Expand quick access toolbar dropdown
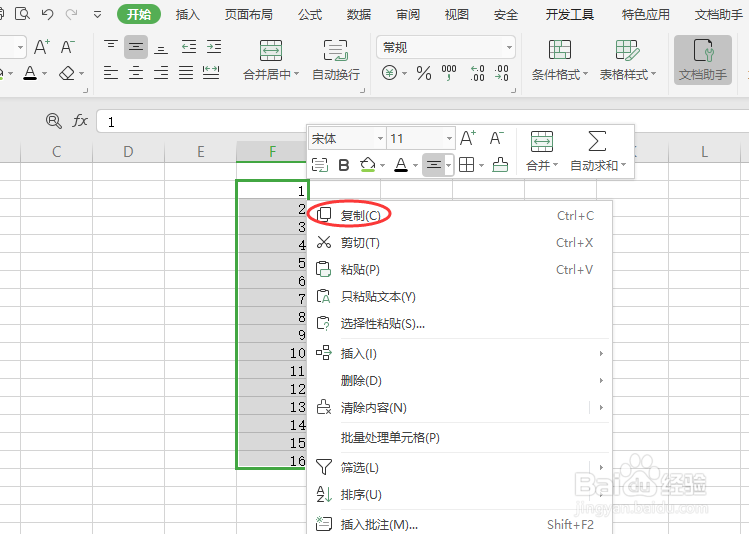Screen dimensions: 749x534 [x=97, y=15]
